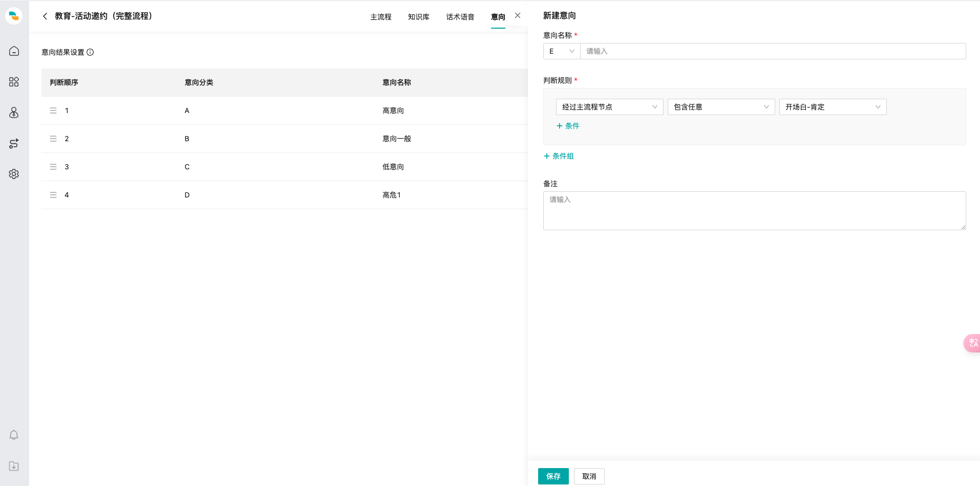
Task: Click the 高意向 name cell
Action: [393, 111]
